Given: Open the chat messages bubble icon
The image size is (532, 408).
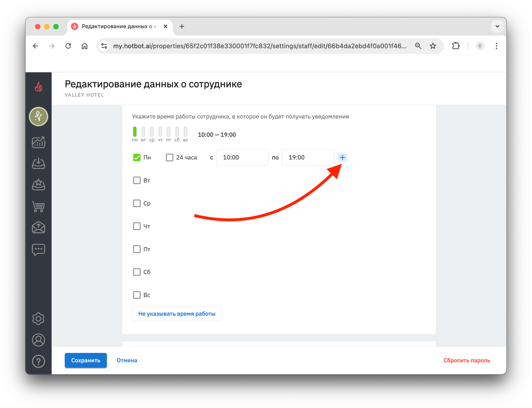Looking at the screenshot, I should pos(38,249).
